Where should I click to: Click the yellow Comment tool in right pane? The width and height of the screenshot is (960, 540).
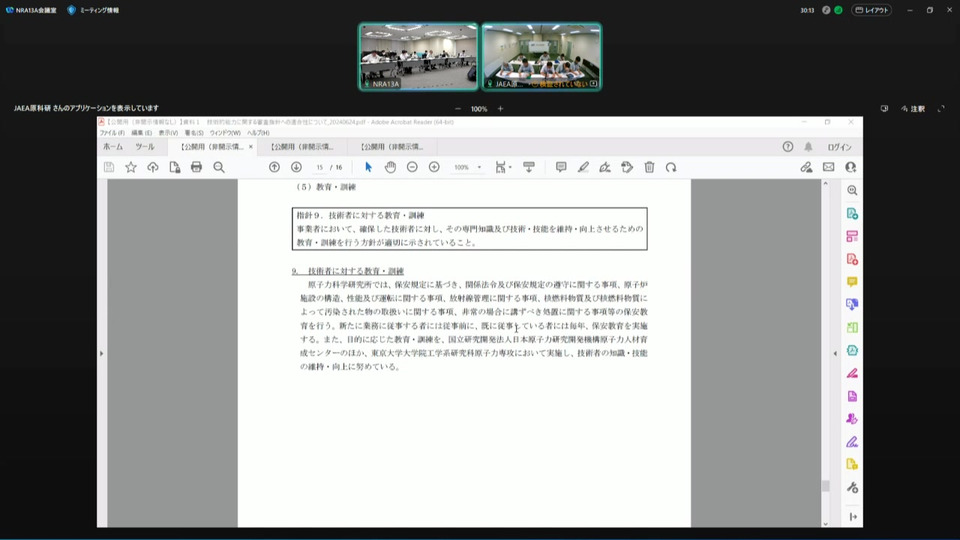coord(852,282)
